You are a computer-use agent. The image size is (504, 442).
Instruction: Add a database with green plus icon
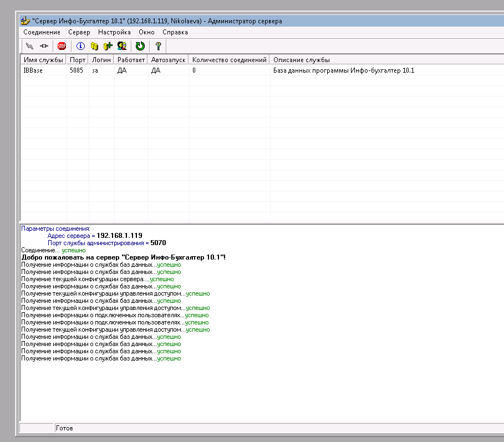(x=108, y=46)
